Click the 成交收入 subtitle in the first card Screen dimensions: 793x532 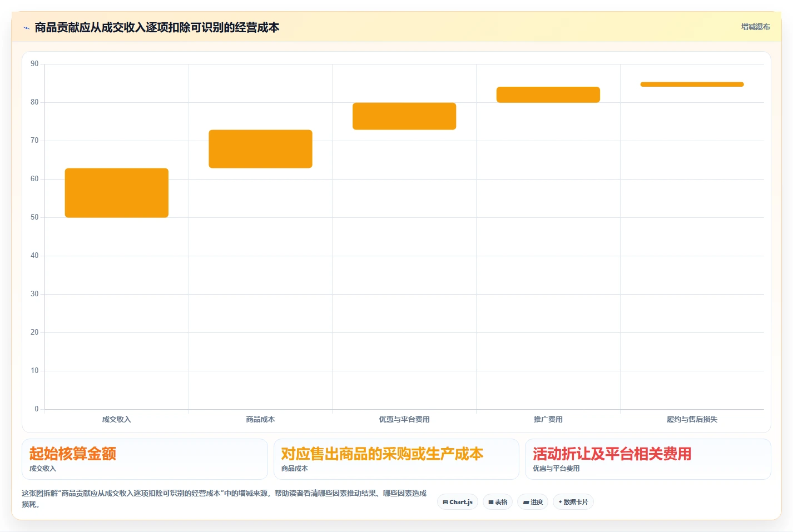43,469
